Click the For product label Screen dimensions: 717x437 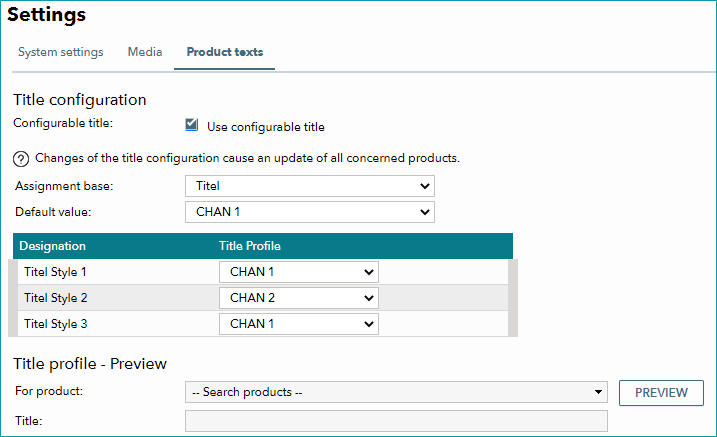[49, 391]
